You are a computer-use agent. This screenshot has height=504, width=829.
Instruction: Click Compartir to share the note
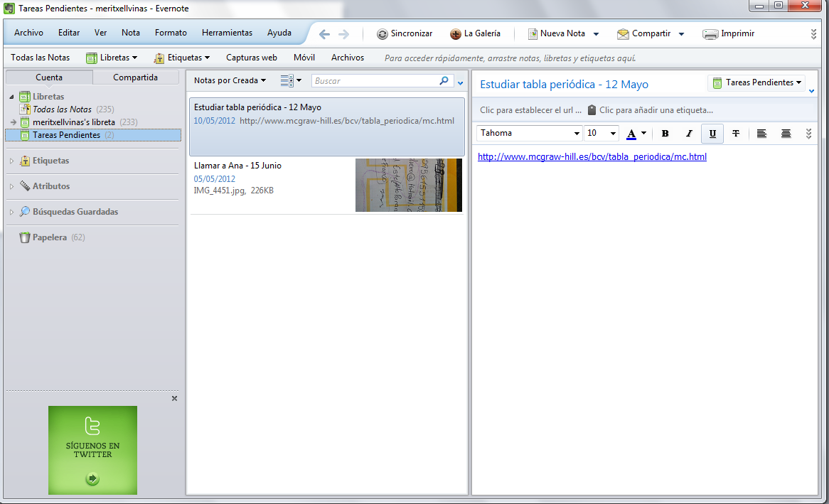coord(644,34)
